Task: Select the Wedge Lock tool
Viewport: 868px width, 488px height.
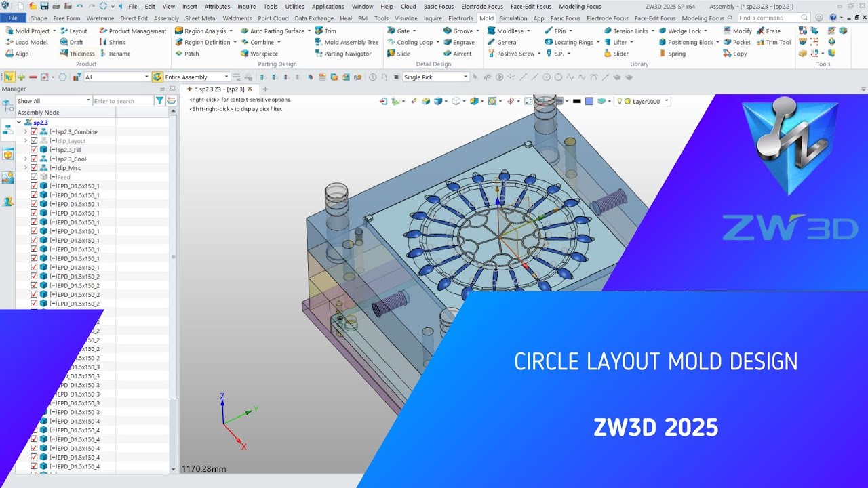Action: pyautogui.click(x=683, y=31)
